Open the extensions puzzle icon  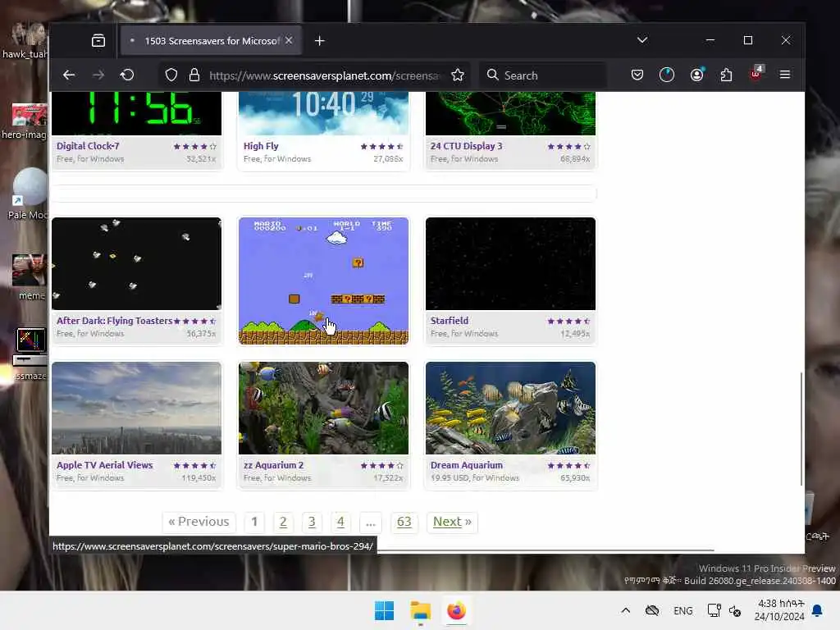pos(727,75)
